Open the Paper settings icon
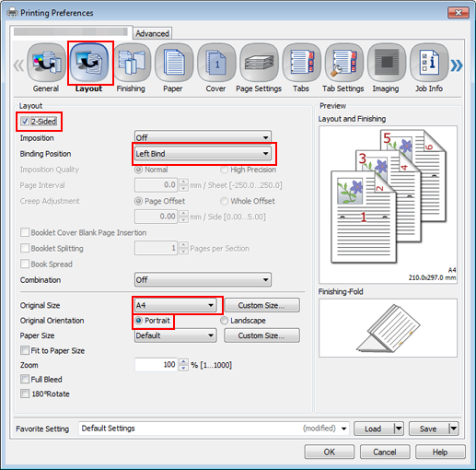 click(x=174, y=63)
